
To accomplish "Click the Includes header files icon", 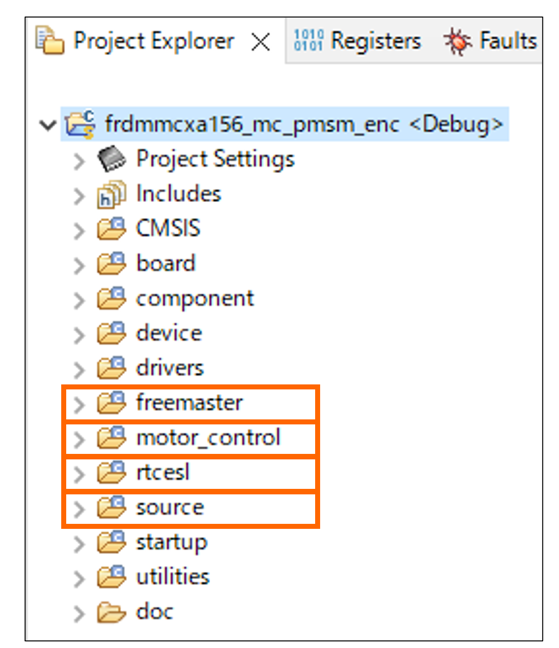I will pos(112,194).
